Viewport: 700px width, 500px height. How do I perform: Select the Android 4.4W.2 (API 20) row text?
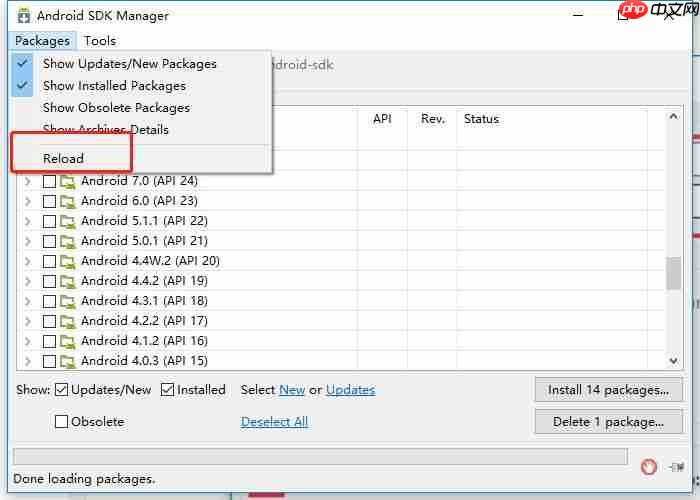(x=150, y=261)
